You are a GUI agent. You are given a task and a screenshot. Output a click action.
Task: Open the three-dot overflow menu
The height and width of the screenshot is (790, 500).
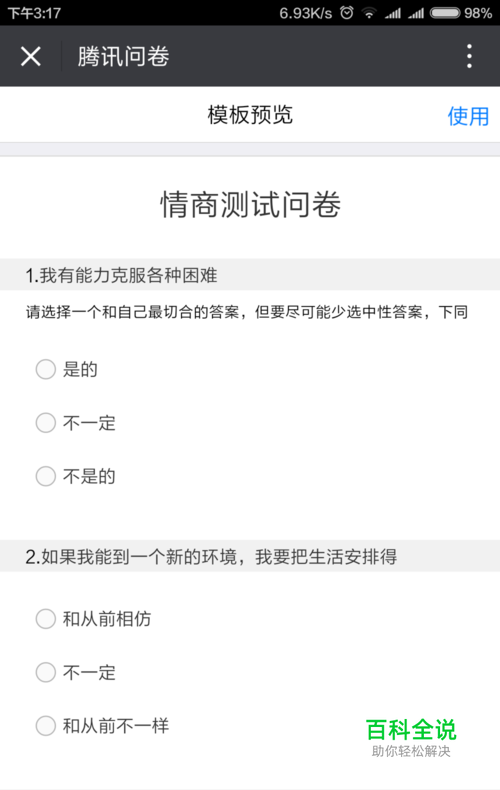469,56
